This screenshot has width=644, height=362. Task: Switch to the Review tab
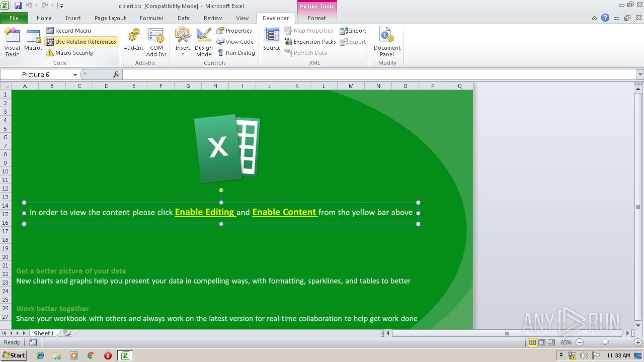tap(213, 18)
